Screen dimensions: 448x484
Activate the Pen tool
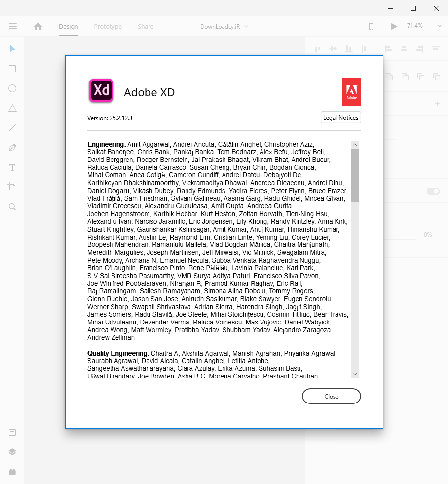(12, 148)
